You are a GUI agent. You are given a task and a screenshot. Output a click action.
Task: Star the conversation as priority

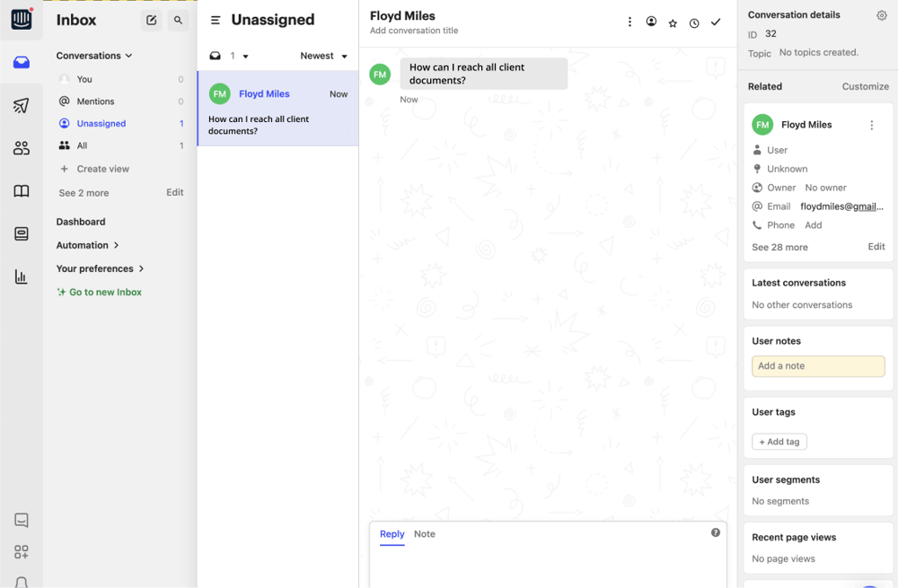click(x=673, y=22)
